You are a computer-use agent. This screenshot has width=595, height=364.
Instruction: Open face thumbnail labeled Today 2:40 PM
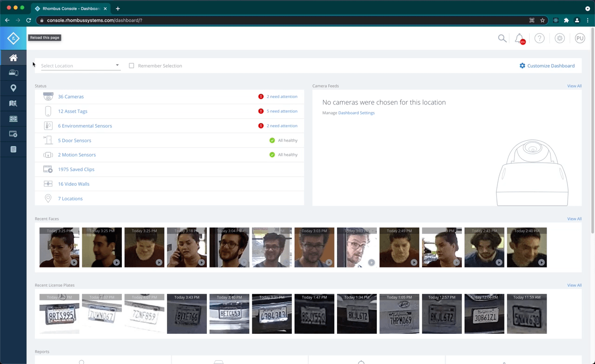coord(527,247)
